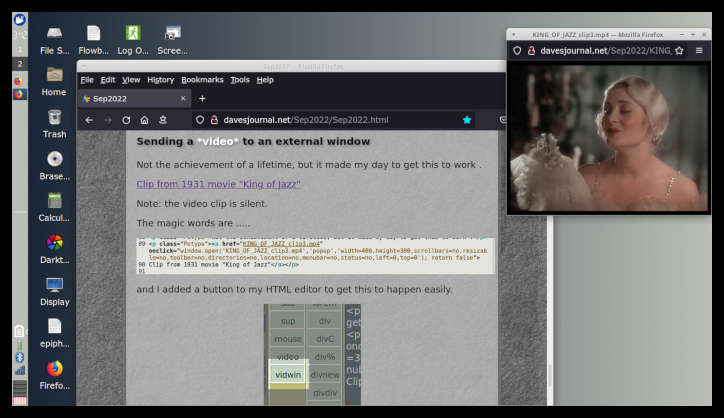Expand the Tools menu

[x=240, y=80]
